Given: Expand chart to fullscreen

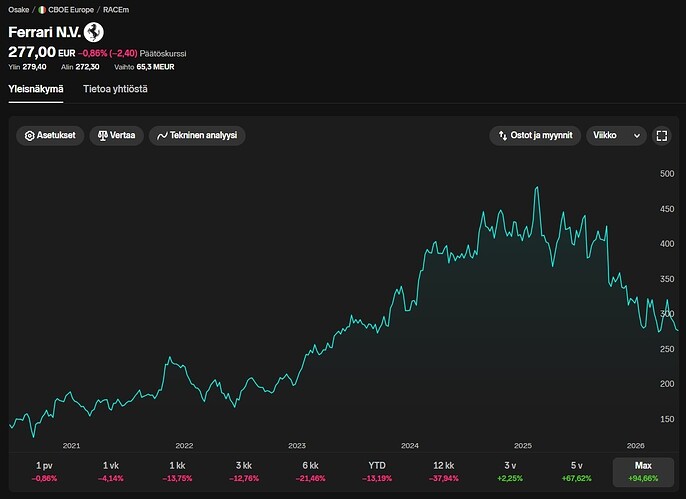Looking at the screenshot, I should click(662, 136).
